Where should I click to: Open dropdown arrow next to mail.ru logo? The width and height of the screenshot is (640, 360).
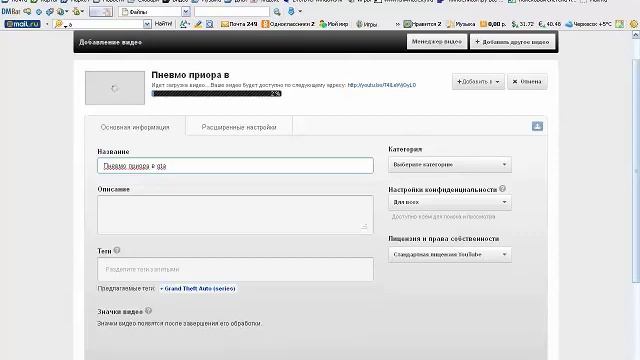pyautogui.click(x=47, y=24)
